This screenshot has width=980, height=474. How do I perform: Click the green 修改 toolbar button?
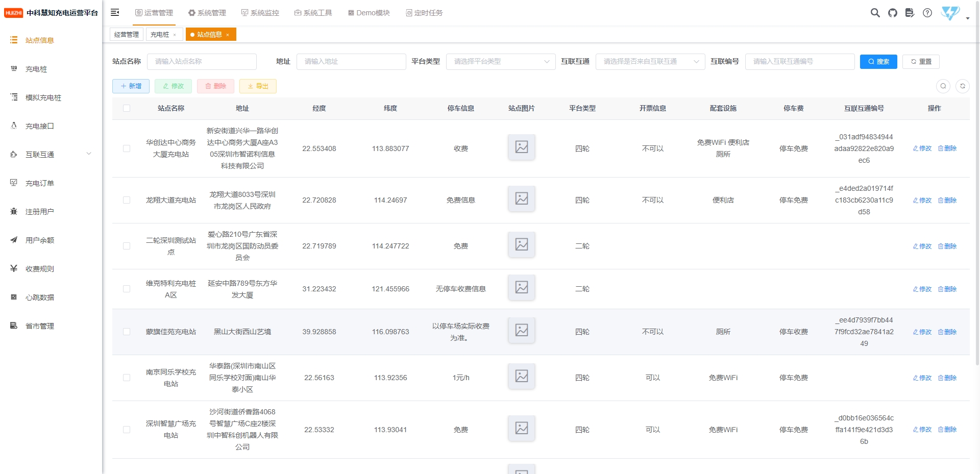(173, 86)
